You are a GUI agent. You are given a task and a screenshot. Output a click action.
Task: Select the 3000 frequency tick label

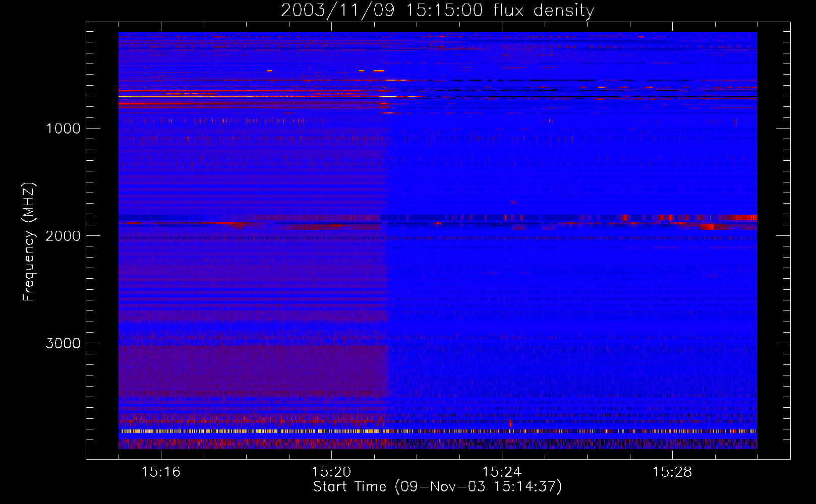pos(63,343)
